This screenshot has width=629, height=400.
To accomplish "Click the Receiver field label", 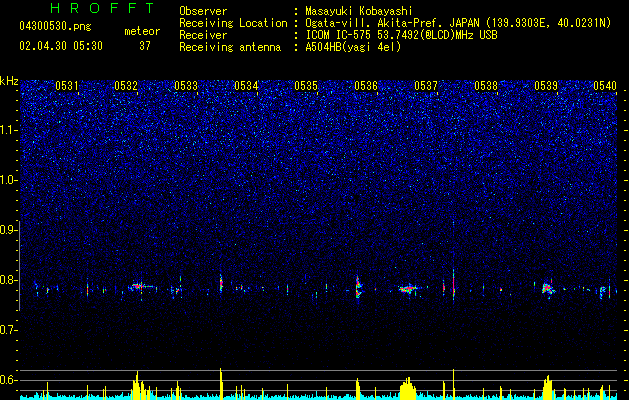I will (x=203, y=35).
